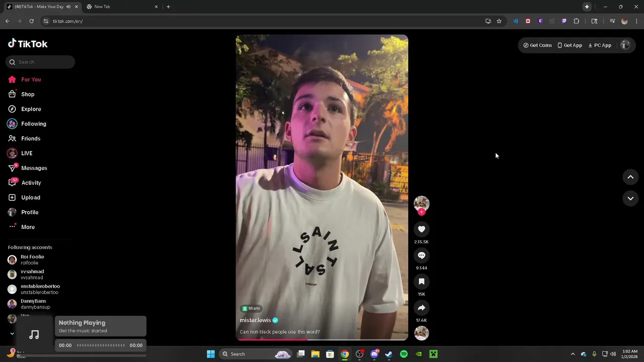644x362 pixels.
Task: Open the creator's avatar above the like button
Action: tap(422, 203)
